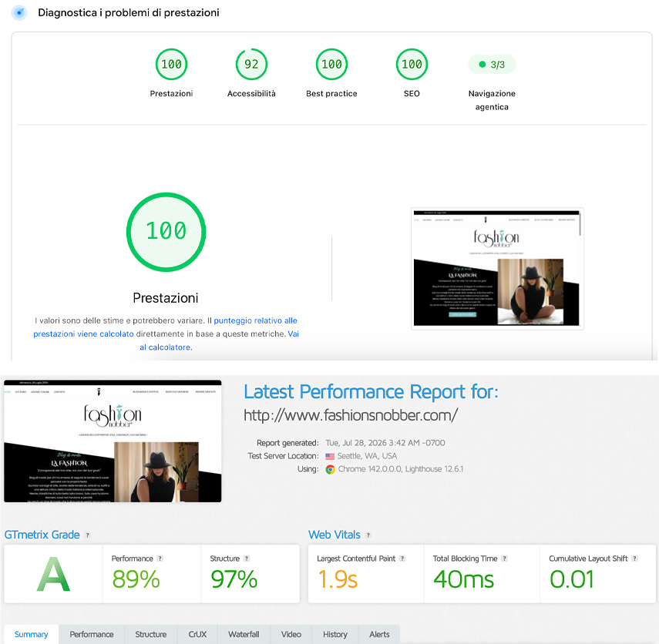Jump to the Accessibilità 92 score gauge
Viewport: 659px width, 644px height.
251,64
